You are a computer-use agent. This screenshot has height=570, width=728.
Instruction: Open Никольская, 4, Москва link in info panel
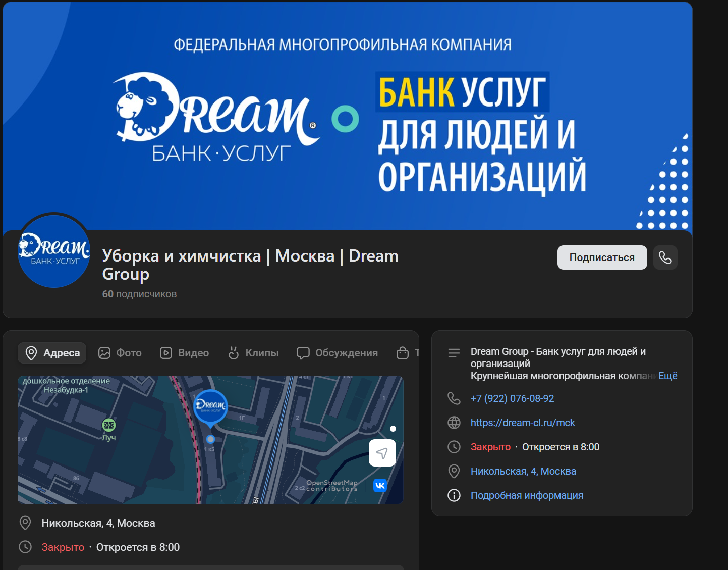523,471
